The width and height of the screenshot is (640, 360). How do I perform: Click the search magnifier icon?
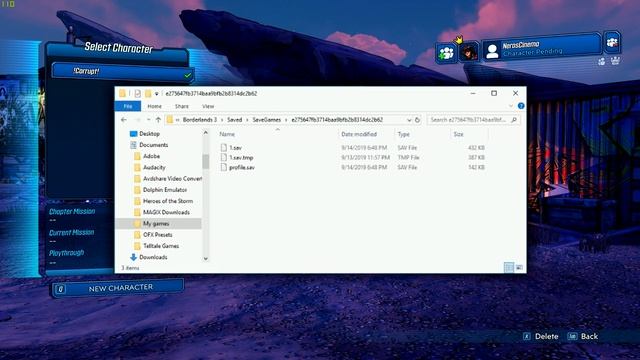[514, 120]
